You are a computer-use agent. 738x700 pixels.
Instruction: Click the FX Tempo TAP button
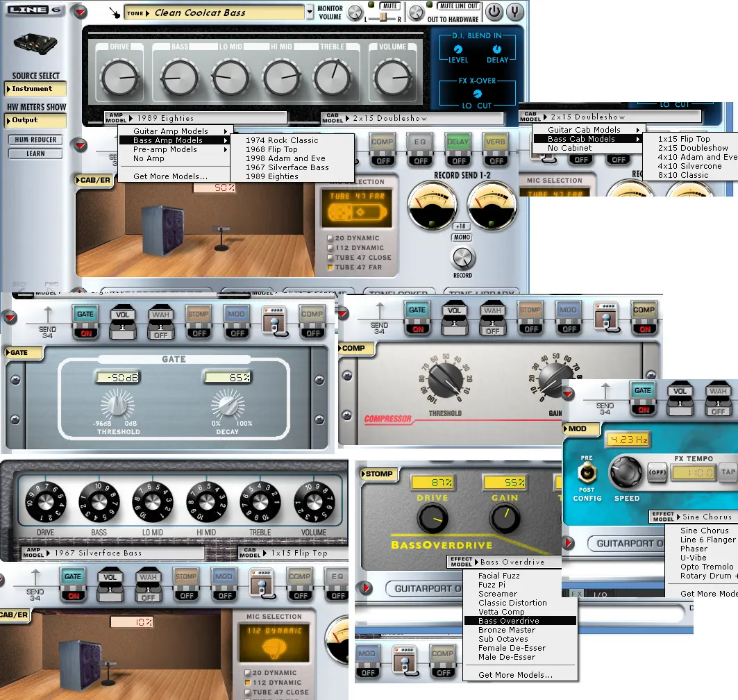pos(728,472)
